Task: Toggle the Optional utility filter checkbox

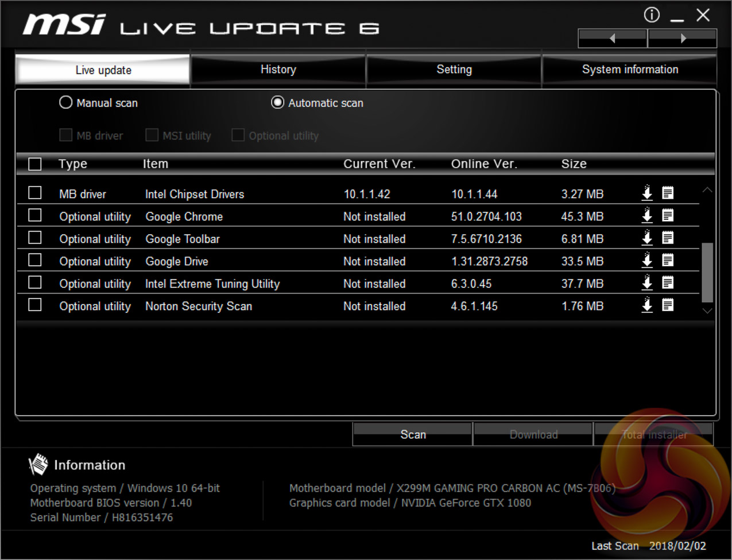Action: (238, 135)
